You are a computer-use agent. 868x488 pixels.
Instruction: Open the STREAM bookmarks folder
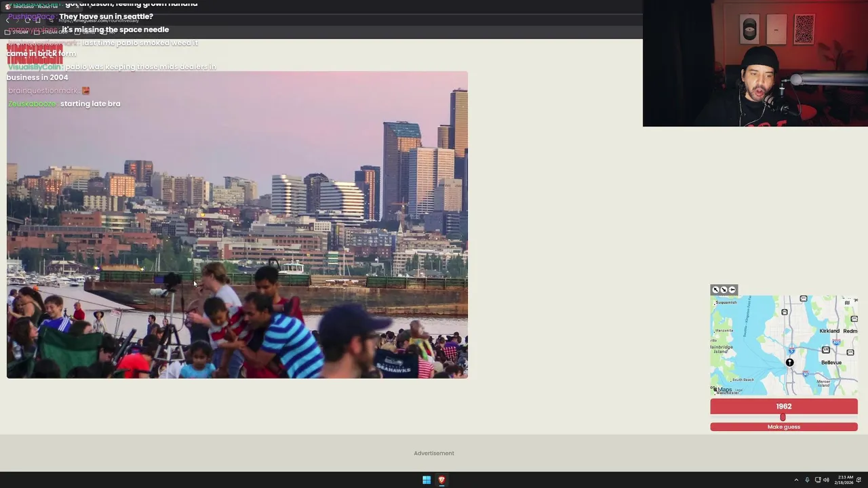pyautogui.click(x=16, y=32)
